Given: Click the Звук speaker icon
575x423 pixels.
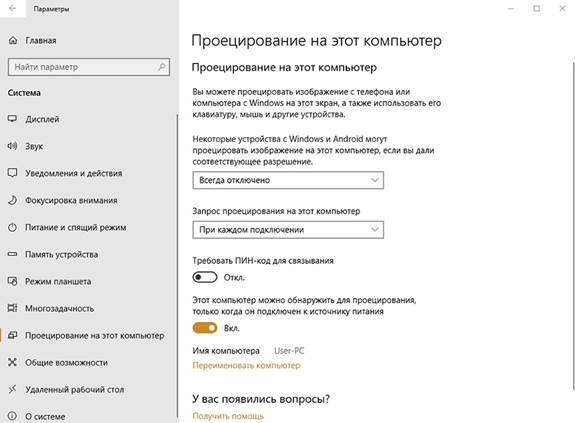Looking at the screenshot, I should coord(12,146).
